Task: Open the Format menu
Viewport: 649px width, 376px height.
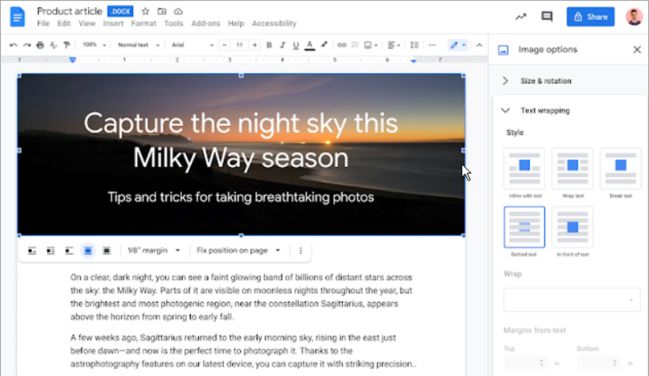Action: pyautogui.click(x=144, y=24)
